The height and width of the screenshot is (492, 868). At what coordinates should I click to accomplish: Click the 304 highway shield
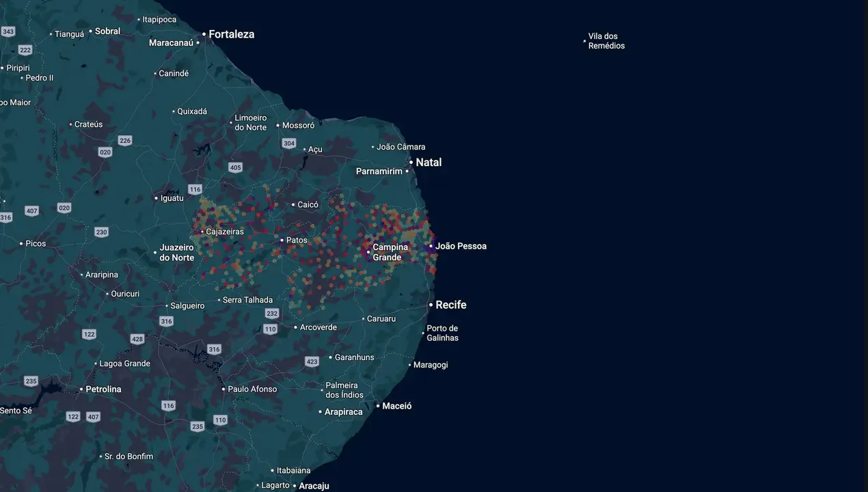[x=289, y=143]
